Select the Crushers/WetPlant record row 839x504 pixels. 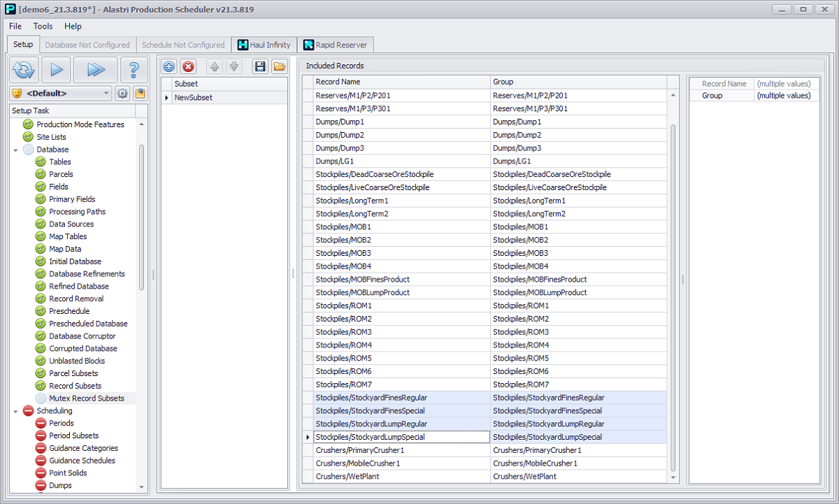[401, 476]
